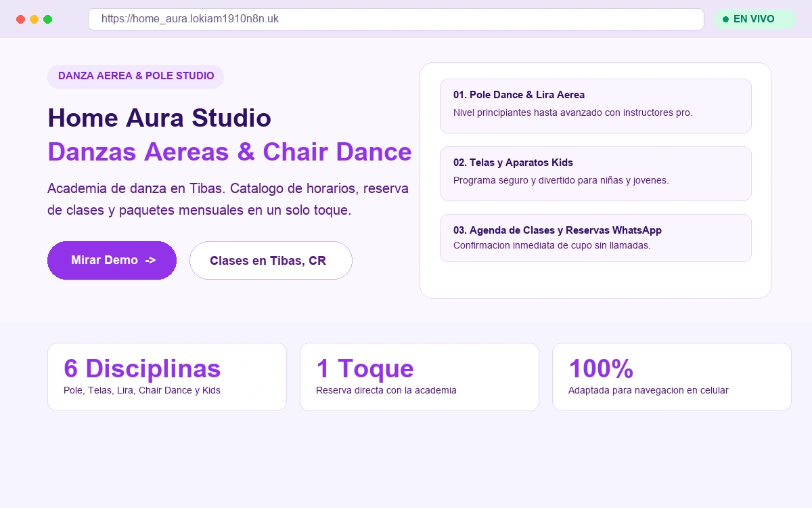Click the 1 Toque stat heading
This screenshot has width=812, height=508.
[x=365, y=368]
